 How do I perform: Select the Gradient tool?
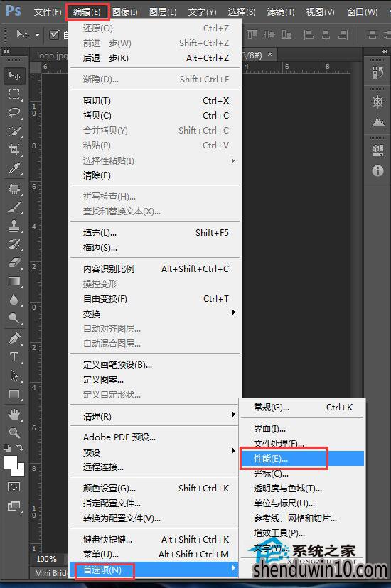tap(14, 281)
